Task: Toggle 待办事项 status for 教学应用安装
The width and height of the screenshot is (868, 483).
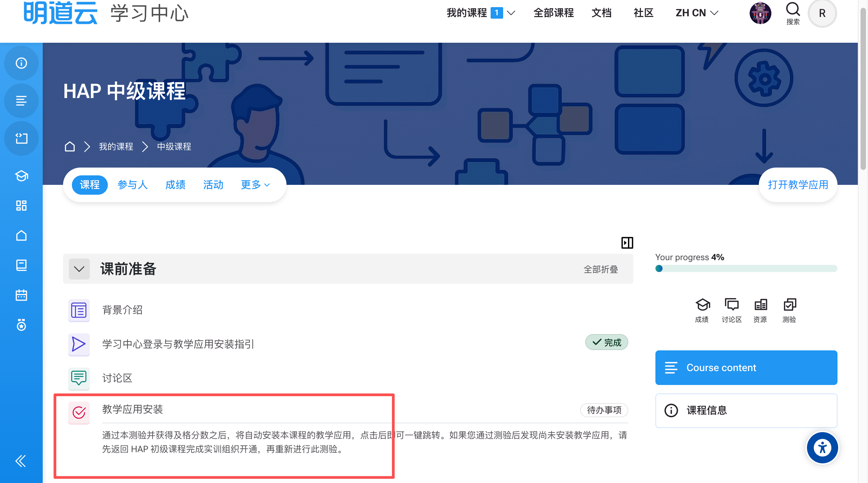Action: (x=604, y=410)
